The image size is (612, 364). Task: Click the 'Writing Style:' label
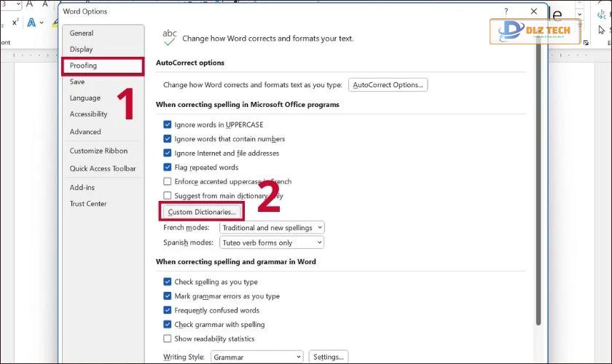click(x=184, y=357)
